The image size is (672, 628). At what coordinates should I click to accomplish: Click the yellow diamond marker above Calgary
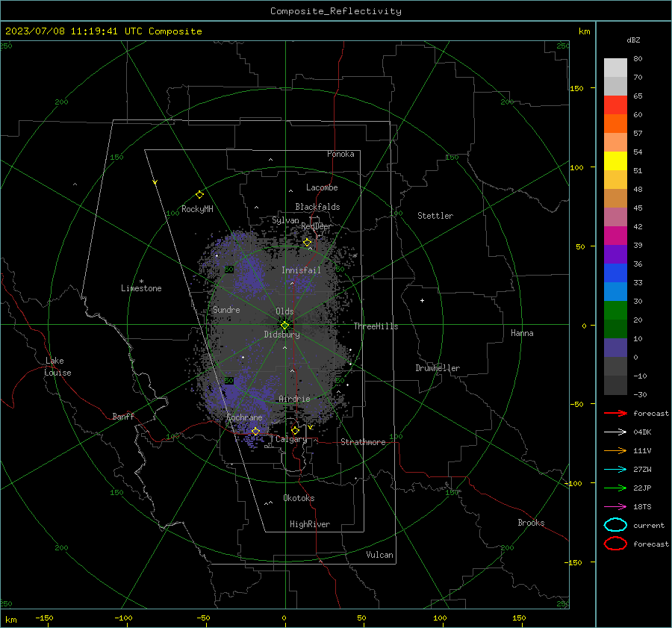(295, 430)
